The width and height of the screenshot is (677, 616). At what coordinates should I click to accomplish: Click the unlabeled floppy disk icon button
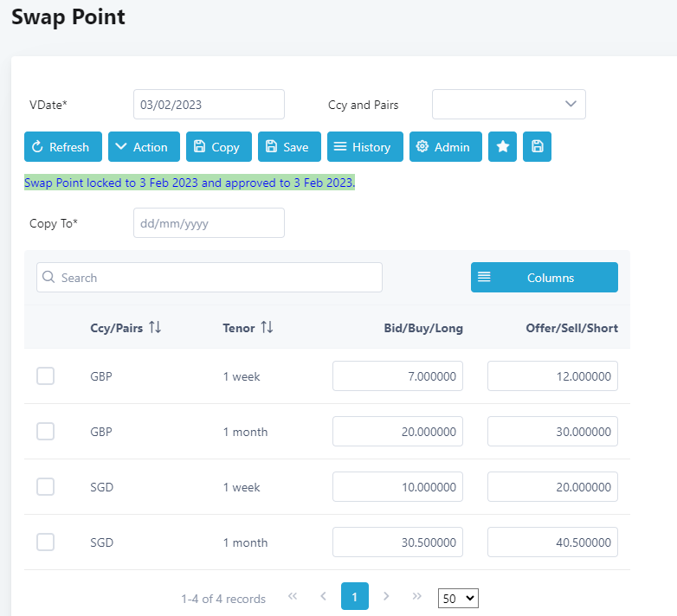click(x=537, y=147)
